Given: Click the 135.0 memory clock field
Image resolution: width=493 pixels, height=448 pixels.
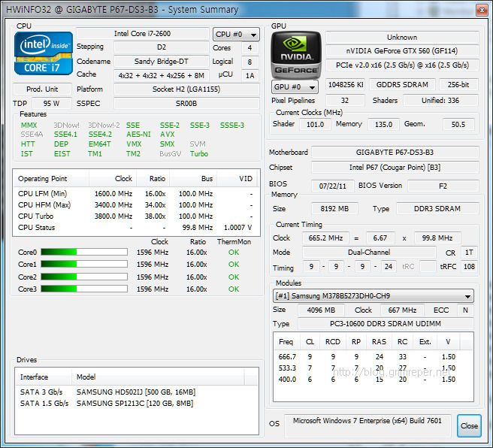Looking at the screenshot, I should pos(383,124).
